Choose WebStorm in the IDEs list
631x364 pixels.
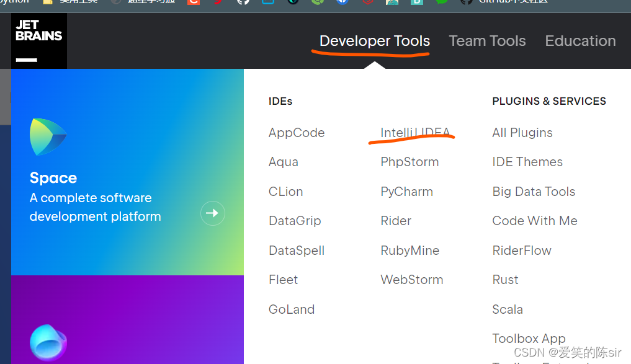412,280
